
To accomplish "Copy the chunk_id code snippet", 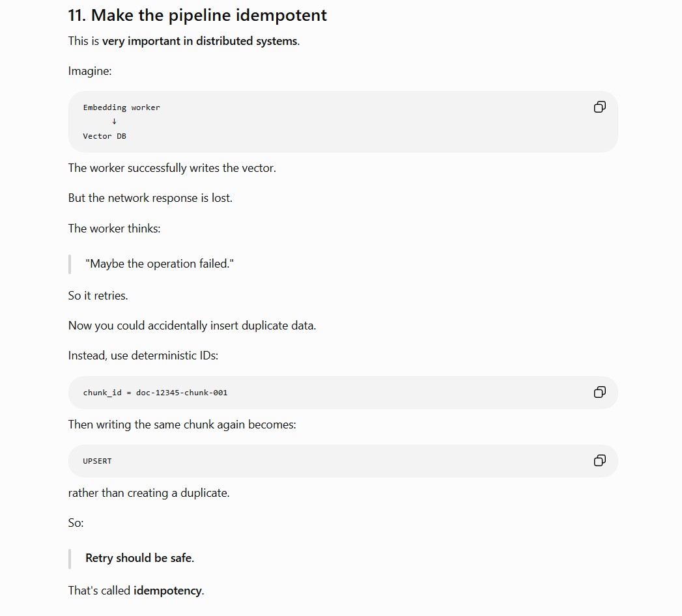I will point(599,392).
